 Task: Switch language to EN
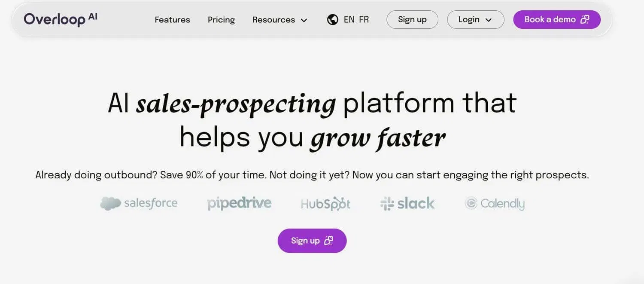pos(349,20)
